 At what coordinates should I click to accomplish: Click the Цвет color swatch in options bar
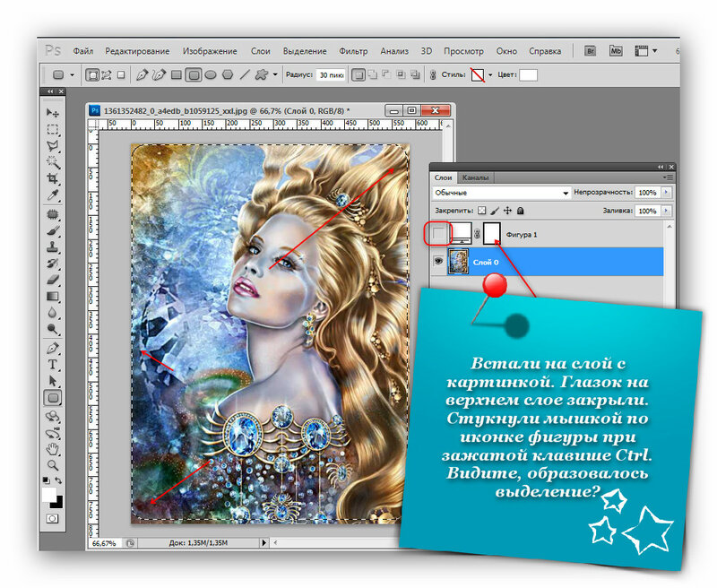(x=528, y=75)
